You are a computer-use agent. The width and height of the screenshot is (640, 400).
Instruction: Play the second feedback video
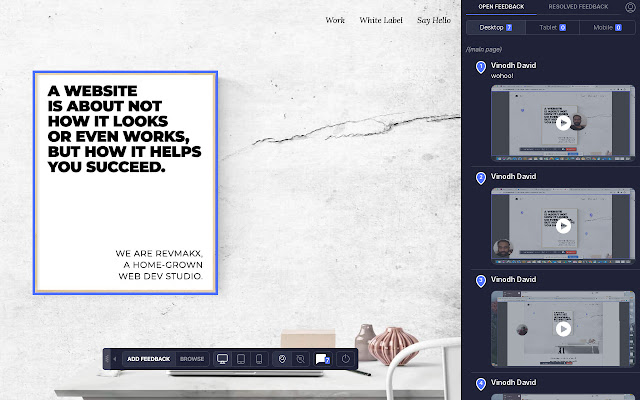point(563,226)
